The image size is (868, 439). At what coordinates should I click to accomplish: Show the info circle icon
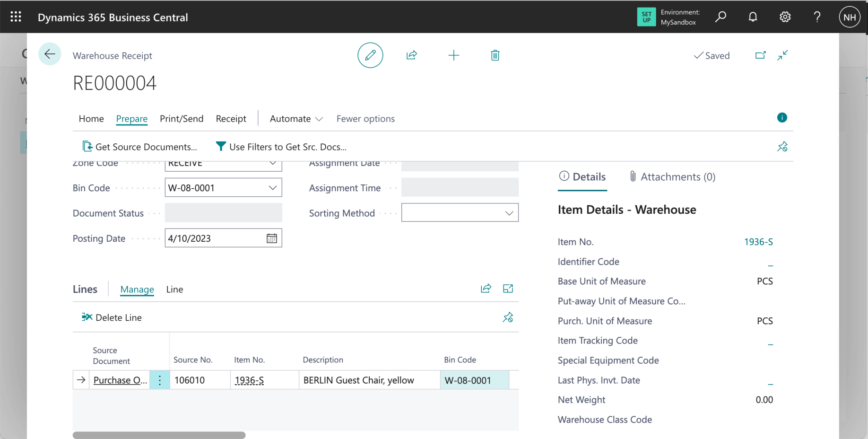pos(782,118)
